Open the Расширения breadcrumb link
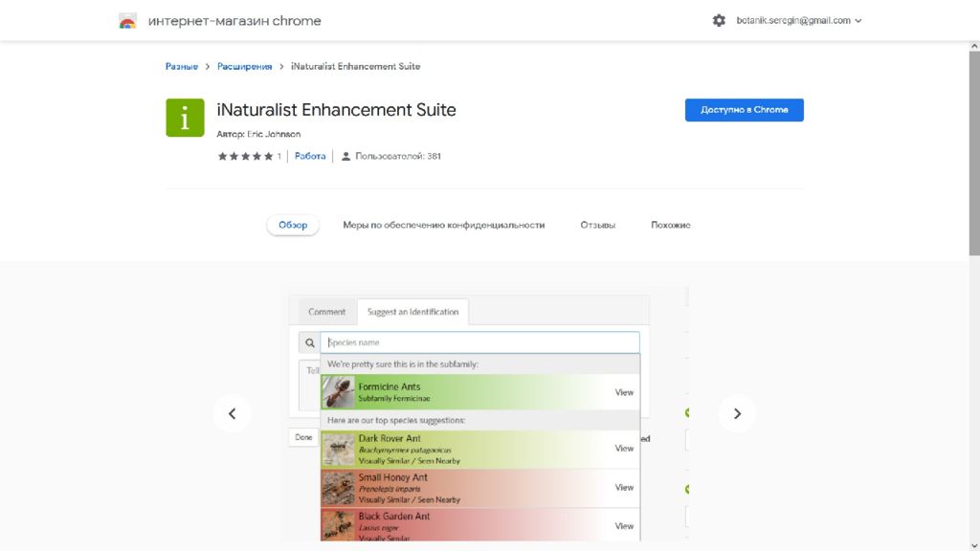Image resolution: width=980 pixels, height=551 pixels. click(244, 66)
